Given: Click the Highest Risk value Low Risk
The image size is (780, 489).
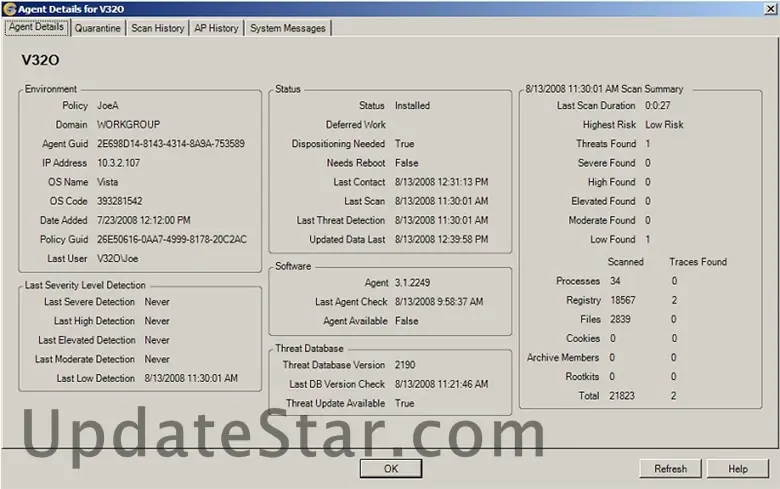Looking at the screenshot, I should click(x=664, y=124).
